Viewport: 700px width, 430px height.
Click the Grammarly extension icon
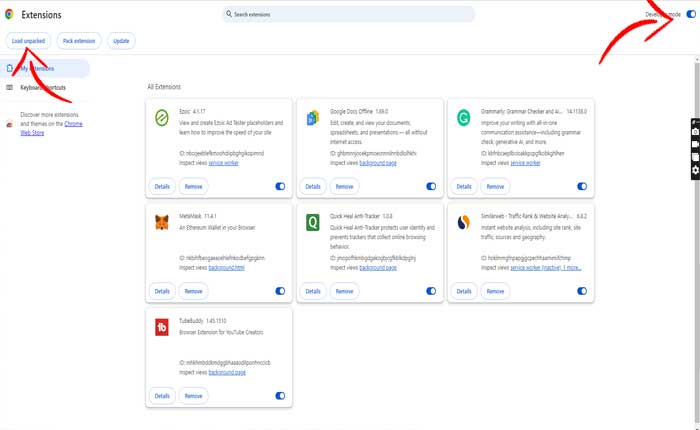[463, 118]
